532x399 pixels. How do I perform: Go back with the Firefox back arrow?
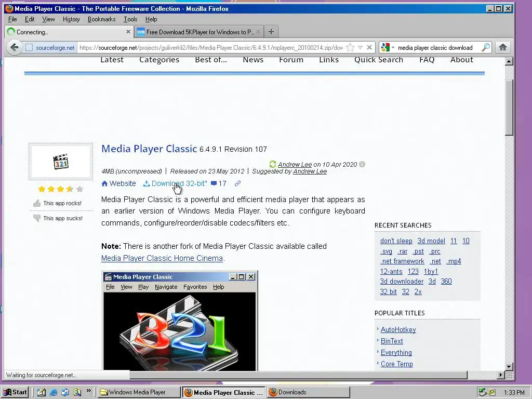point(14,47)
